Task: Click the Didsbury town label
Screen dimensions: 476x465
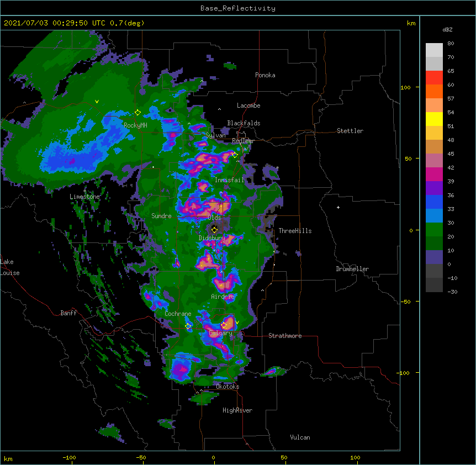Action: pyautogui.click(x=211, y=238)
